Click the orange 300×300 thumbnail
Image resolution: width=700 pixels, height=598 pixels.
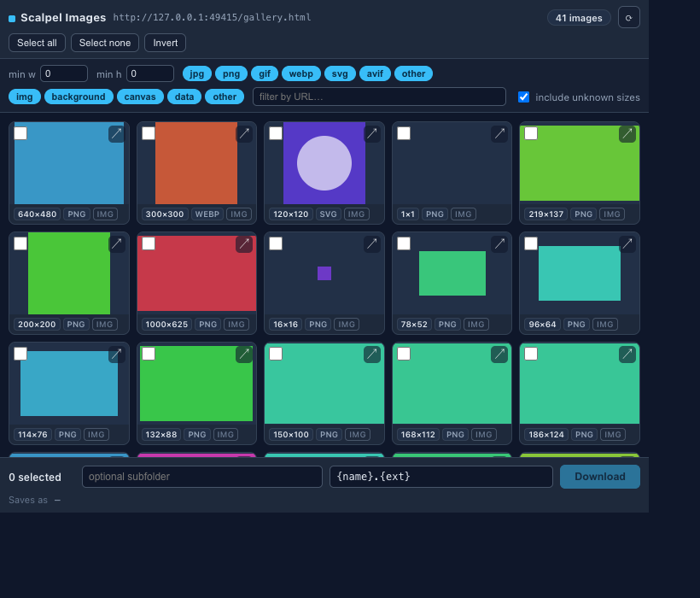pos(196,163)
